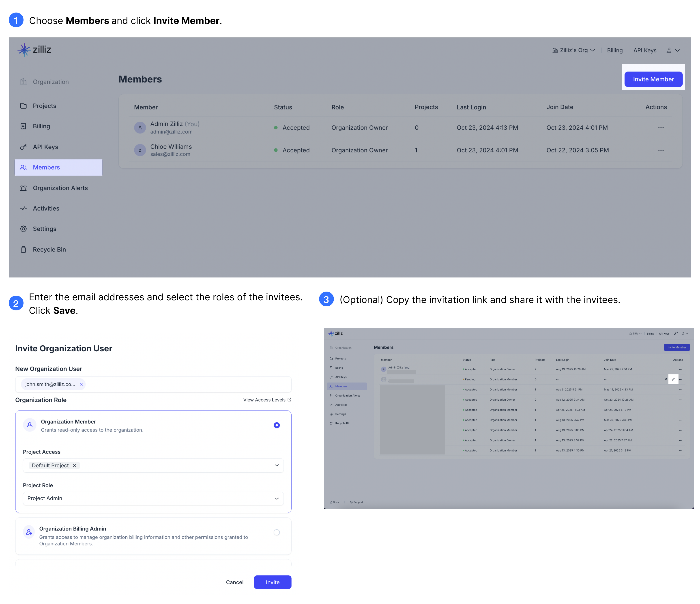The height and width of the screenshot is (604, 700).
Task: Open the Recycle Bin section
Action: click(50, 249)
